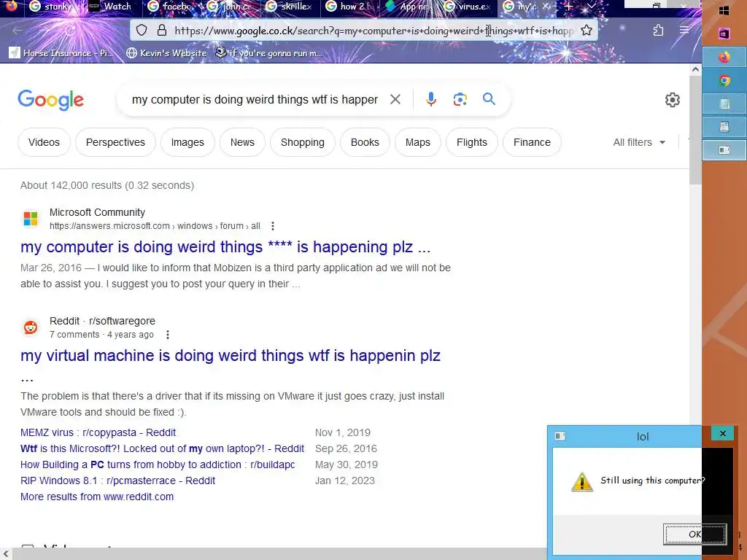Go back to the previous page

[x=18, y=31]
